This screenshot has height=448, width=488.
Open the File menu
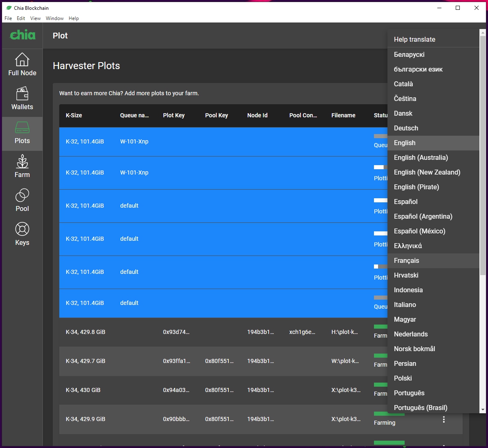click(8, 18)
